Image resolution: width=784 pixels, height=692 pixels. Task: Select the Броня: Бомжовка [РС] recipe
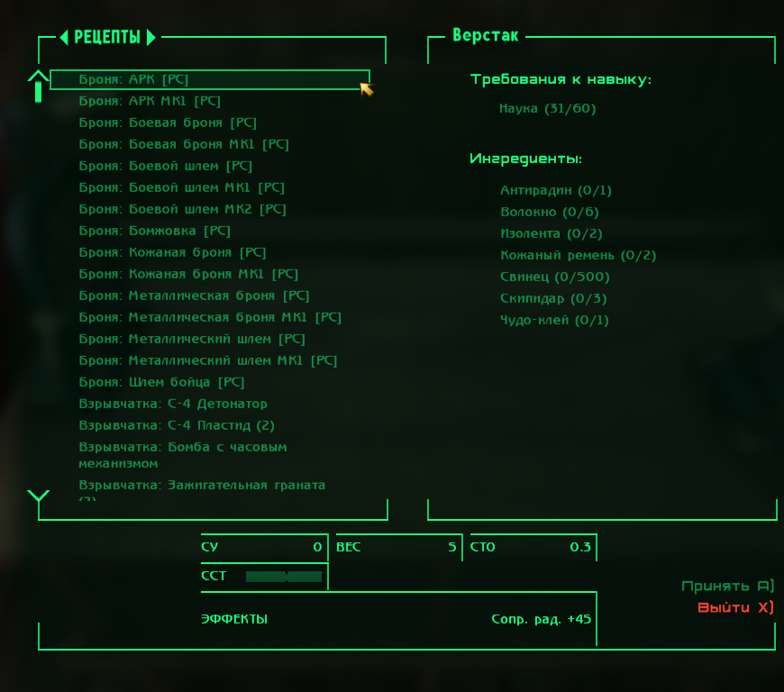(x=154, y=231)
